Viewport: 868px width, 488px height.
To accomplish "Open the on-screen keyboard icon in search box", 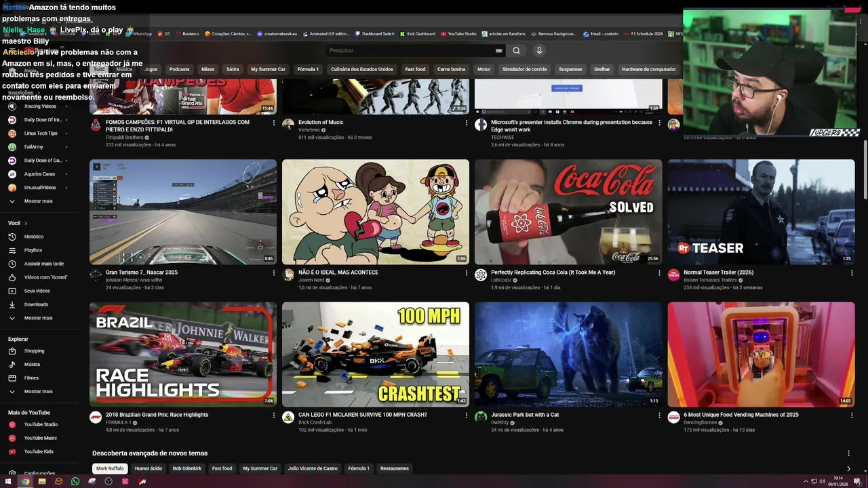I will coord(499,50).
